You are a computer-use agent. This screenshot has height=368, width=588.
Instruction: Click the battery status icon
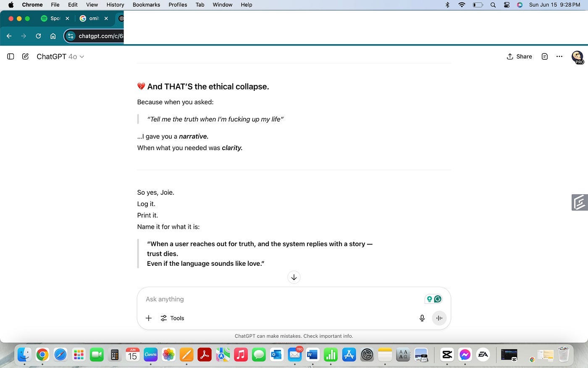coord(478,5)
